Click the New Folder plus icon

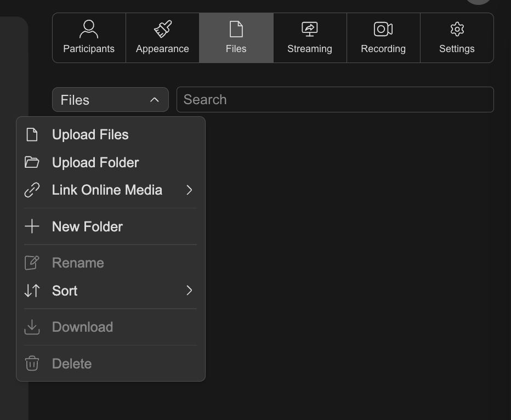tap(32, 226)
